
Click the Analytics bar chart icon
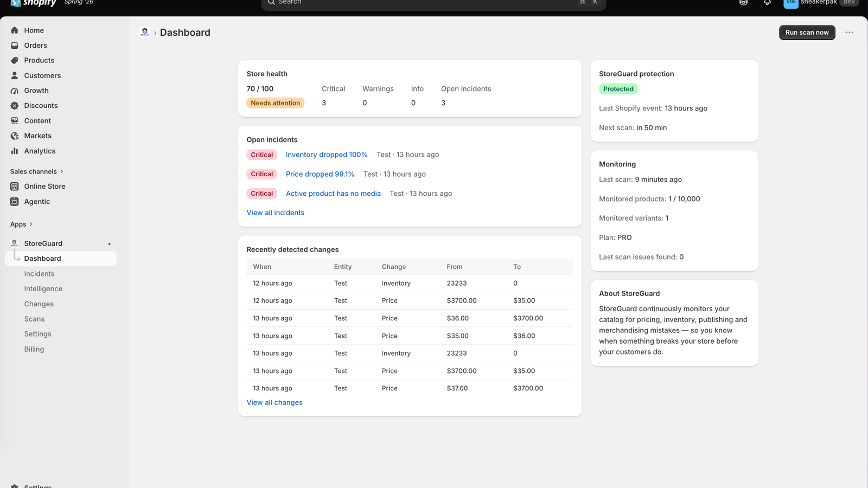(x=15, y=151)
